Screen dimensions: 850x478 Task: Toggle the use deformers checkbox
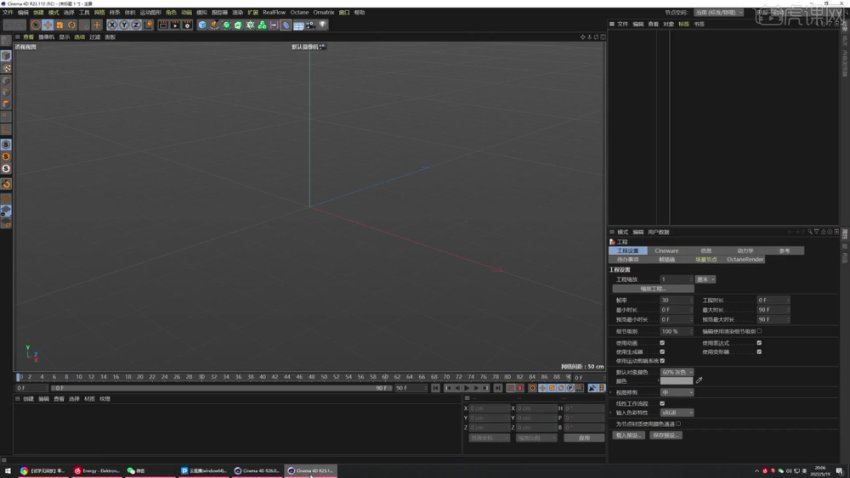pos(759,352)
